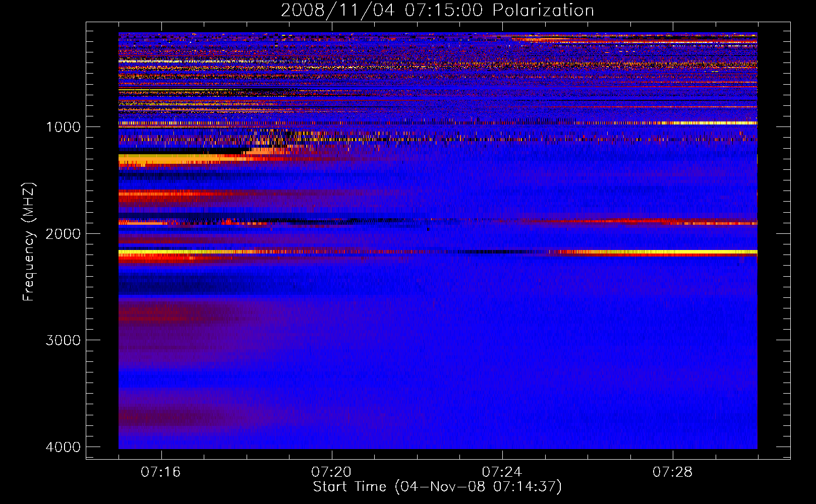Click the 'Frequency (MHZ)' axis label
The height and width of the screenshot is (504, 816).
(29, 242)
